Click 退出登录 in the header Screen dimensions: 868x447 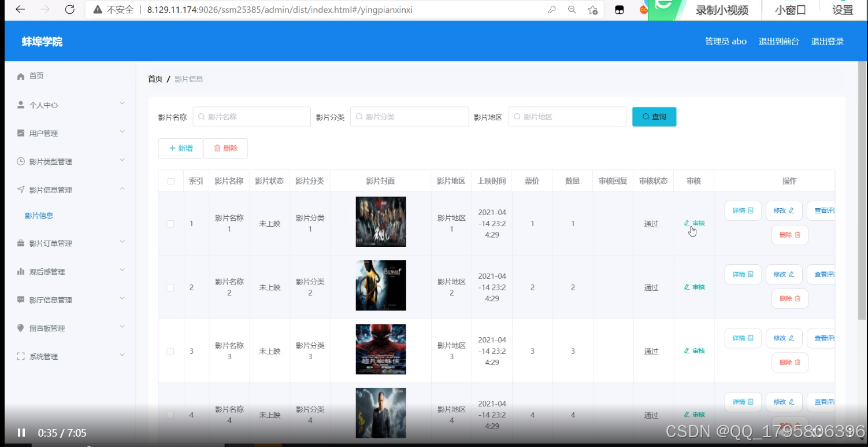point(828,42)
